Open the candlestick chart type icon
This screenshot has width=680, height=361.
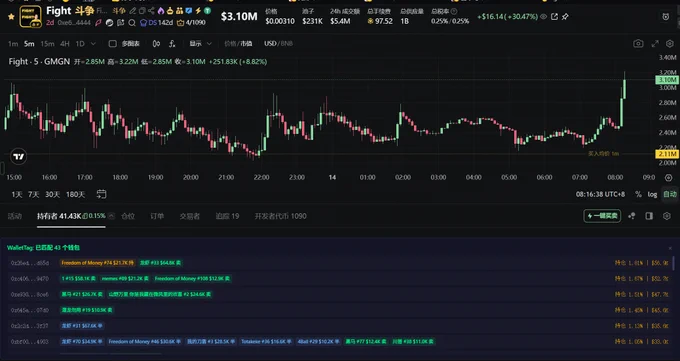tap(156, 44)
